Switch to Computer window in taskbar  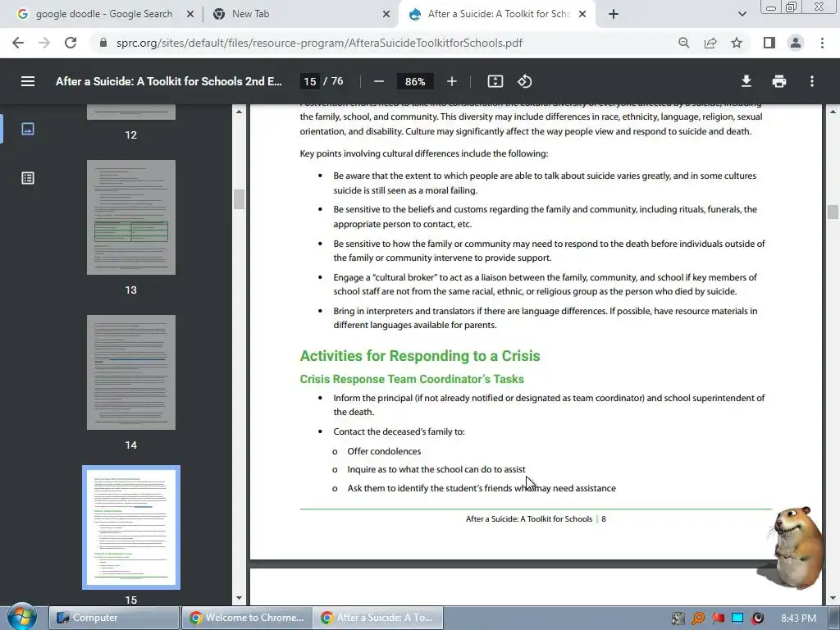coord(113,618)
